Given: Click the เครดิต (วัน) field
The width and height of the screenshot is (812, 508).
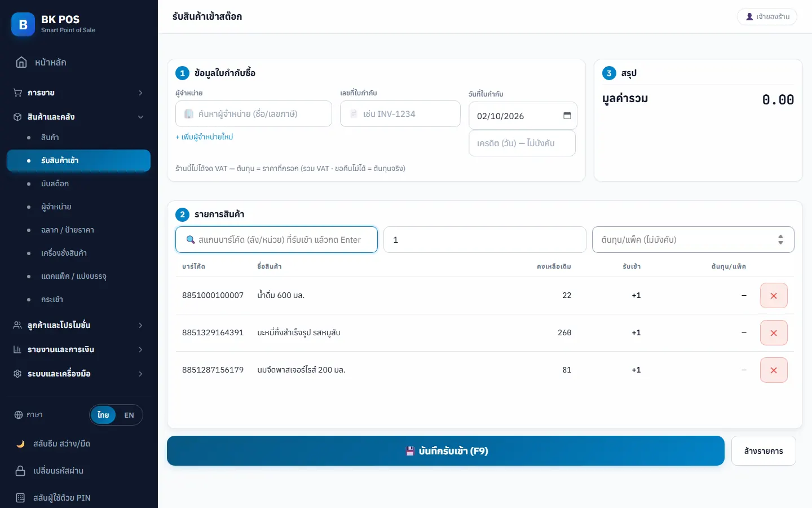Looking at the screenshot, I should pyautogui.click(x=522, y=143).
